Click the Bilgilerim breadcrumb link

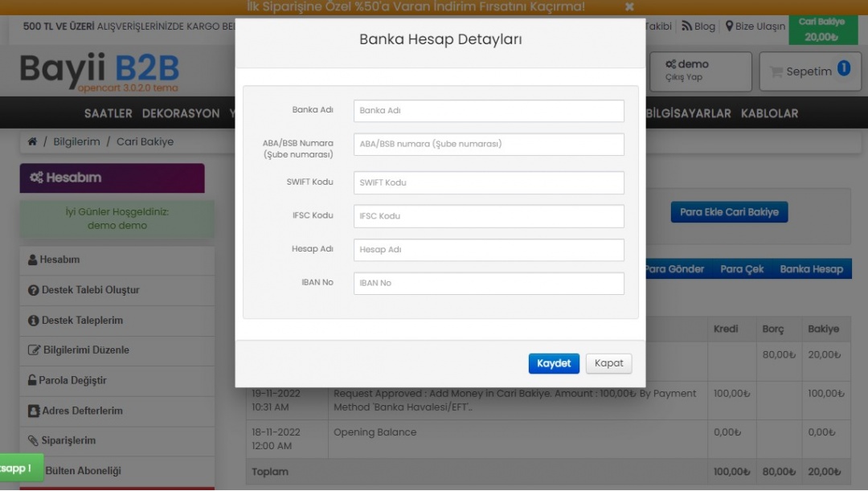click(x=76, y=141)
